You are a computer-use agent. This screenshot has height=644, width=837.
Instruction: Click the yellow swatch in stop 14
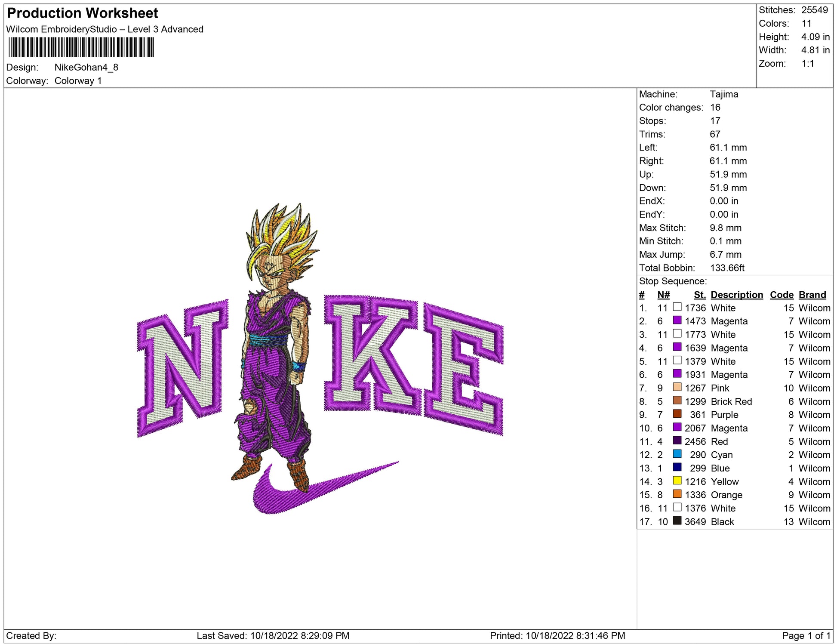pos(677,481)
